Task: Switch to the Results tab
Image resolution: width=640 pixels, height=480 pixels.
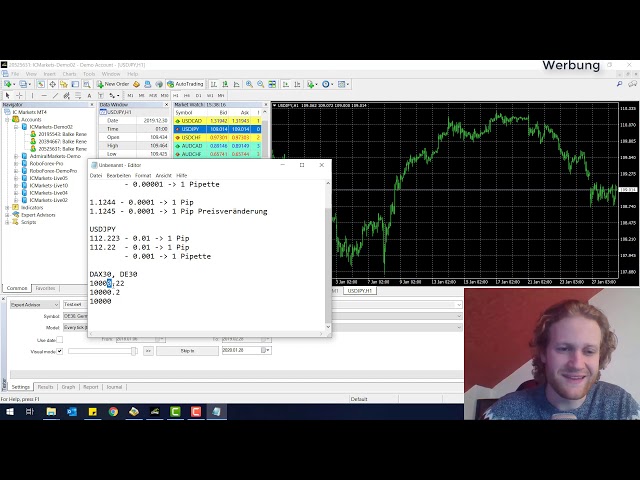Action: [x=45, y=387]
